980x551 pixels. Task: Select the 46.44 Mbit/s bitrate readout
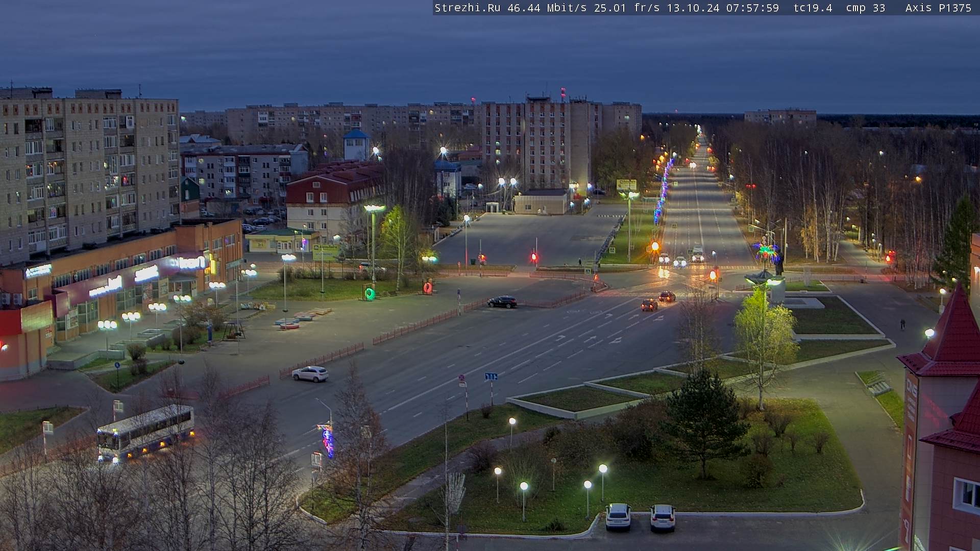547,8
